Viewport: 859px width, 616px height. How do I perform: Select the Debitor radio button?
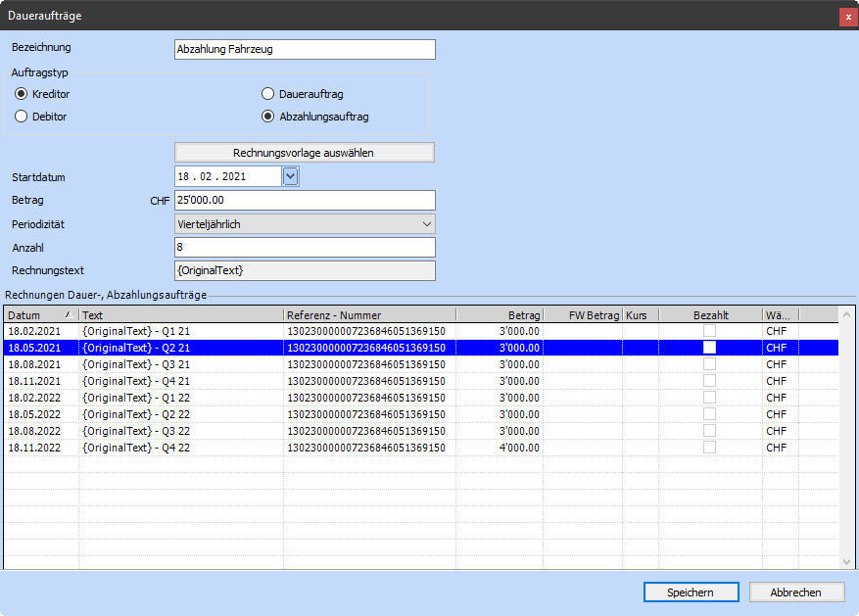[x=22, y=117]
